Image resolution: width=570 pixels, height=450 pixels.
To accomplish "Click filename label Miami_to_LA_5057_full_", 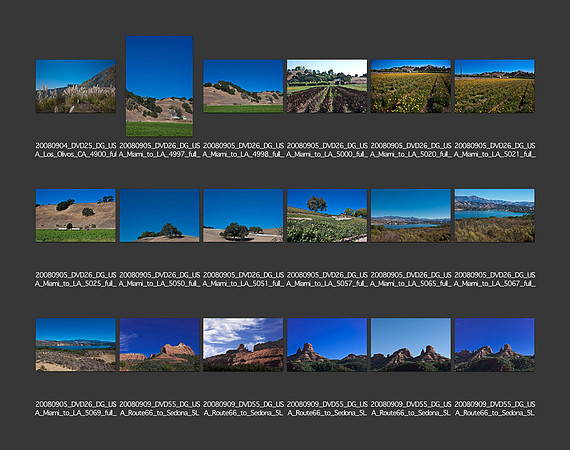I will tap(327, 279).
